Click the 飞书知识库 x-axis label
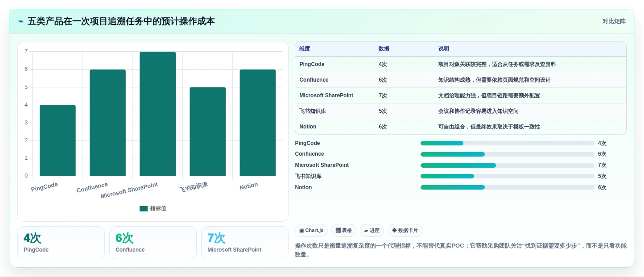Viewport: 644px width, 277px height. [x=193, y=187]
